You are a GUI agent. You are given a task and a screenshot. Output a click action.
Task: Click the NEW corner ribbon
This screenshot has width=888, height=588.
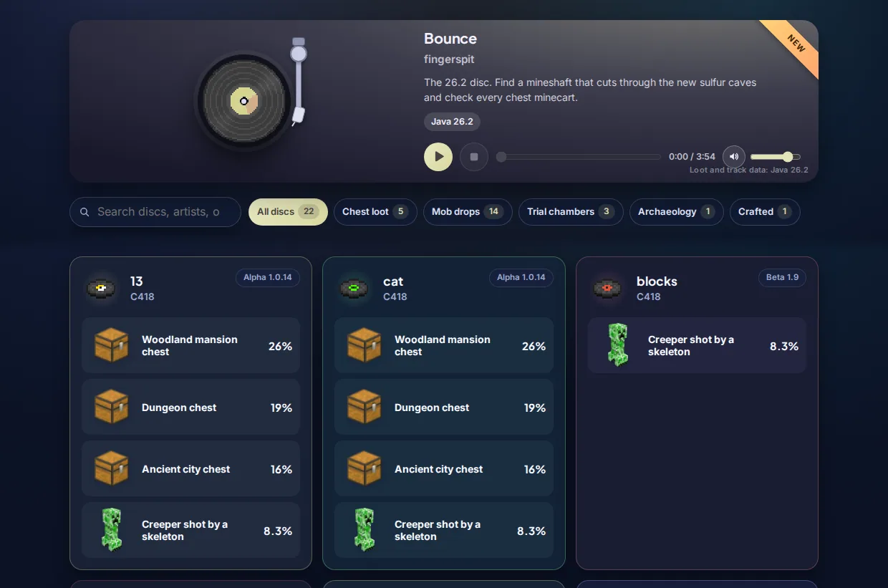[x=795, y=44]
